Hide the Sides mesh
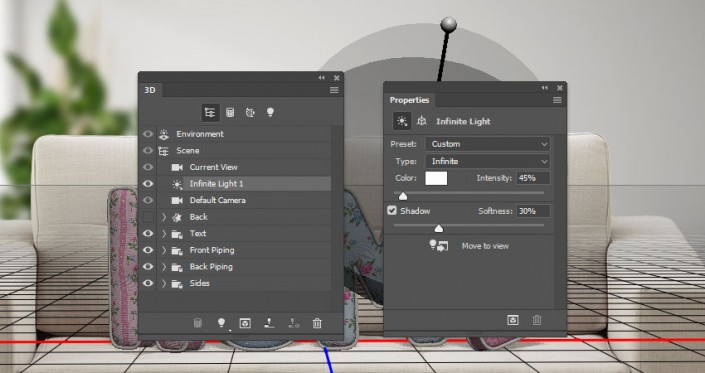 pyautogui.click(x=148, y=284)
